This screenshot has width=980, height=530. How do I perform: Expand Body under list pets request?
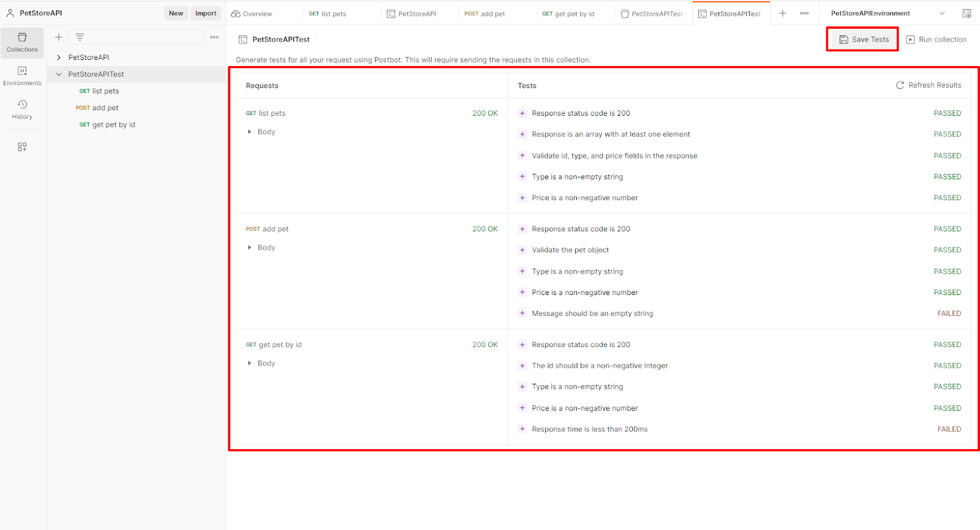(x=249, y=132)
